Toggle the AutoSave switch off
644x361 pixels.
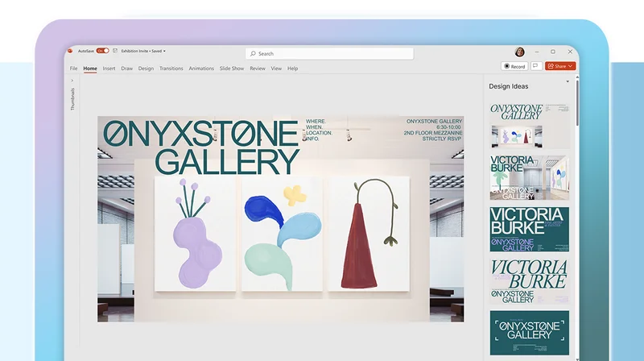tap(103, 51)
